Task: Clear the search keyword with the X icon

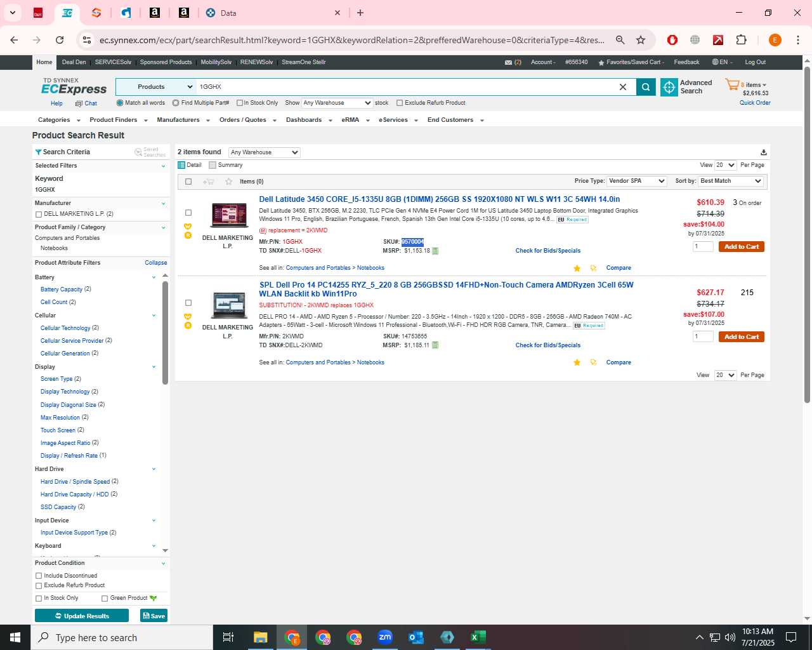Action: click(x=623, y=87)
